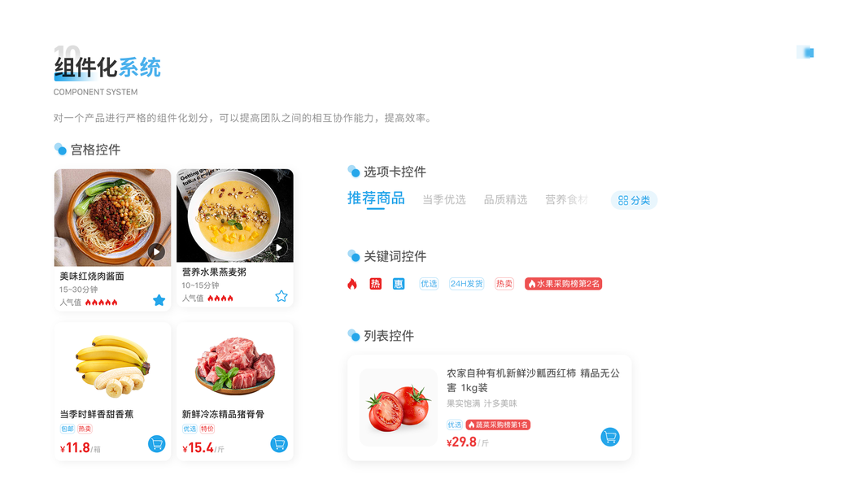Open the tomato product thumbnail

pos(399,407)
